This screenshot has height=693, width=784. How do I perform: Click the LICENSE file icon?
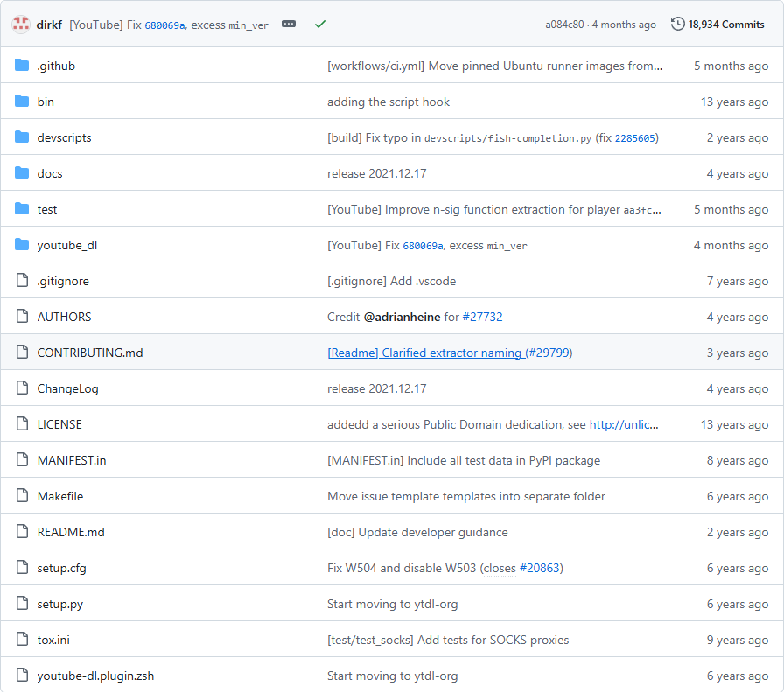pos(22,424)
